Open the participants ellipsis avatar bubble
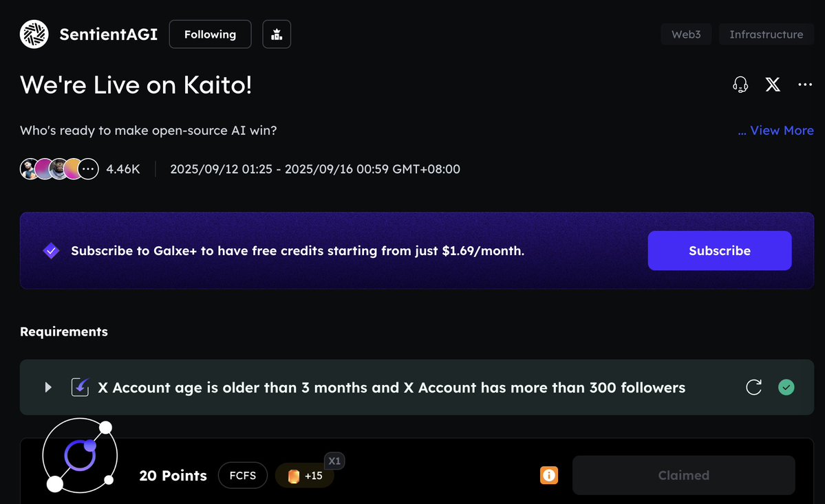This screenshot has height=504, width=825. click(x=88, y=169)
